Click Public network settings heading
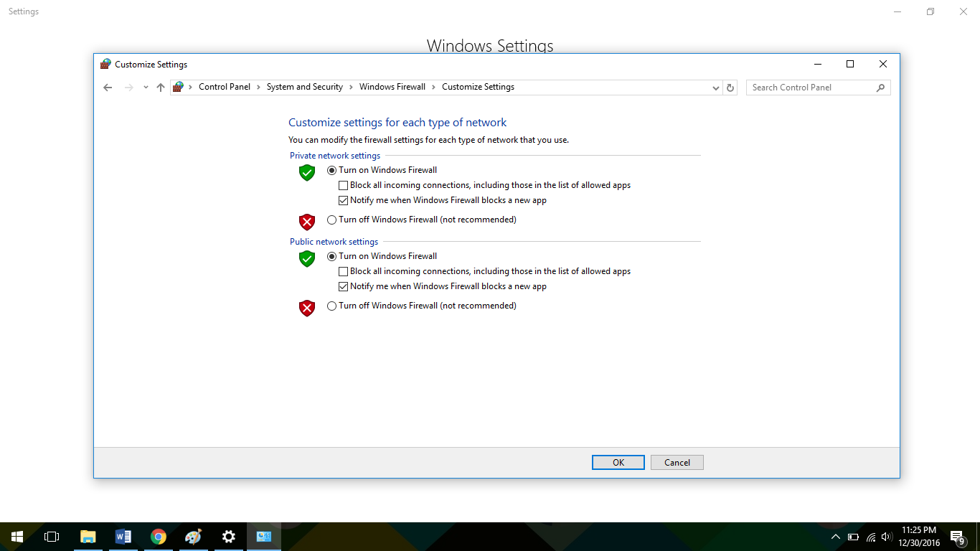The width and height of the screenshot is (980, 551). (334, 242)
